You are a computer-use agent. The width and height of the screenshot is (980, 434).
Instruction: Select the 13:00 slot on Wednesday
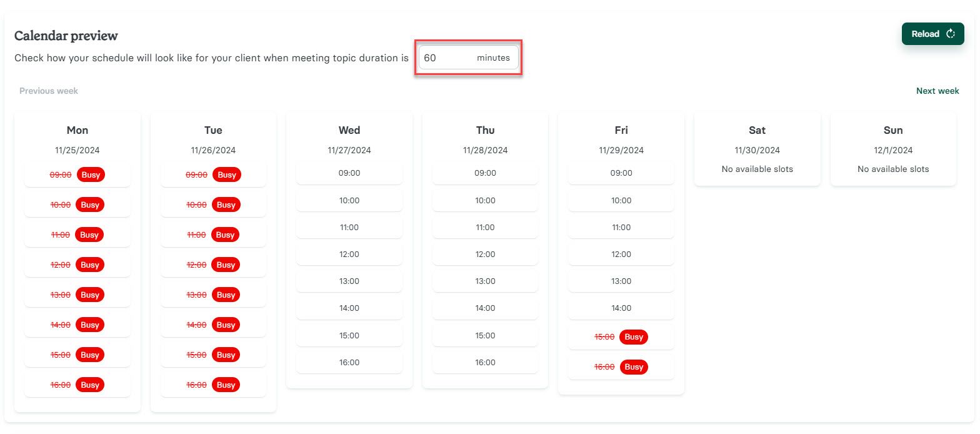click(349, 281)
